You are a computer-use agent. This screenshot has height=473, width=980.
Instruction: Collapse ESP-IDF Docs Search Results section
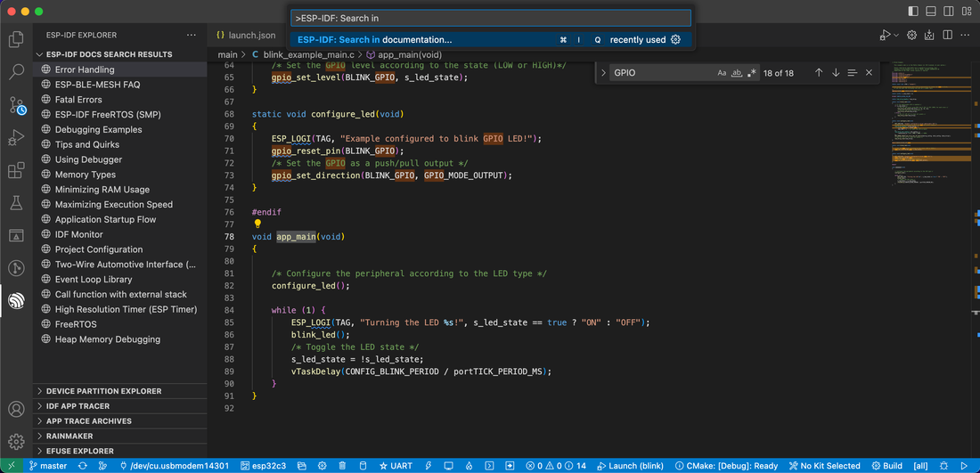pyautogui.click(x=109, y=54)
